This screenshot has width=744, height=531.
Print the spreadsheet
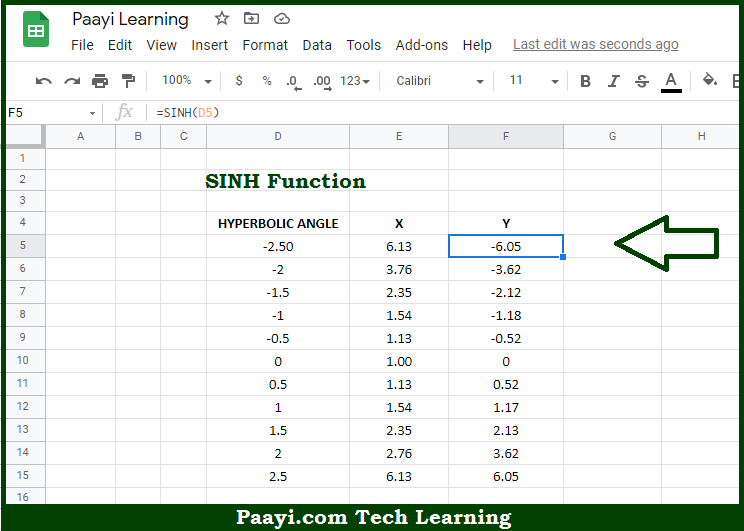100,81
